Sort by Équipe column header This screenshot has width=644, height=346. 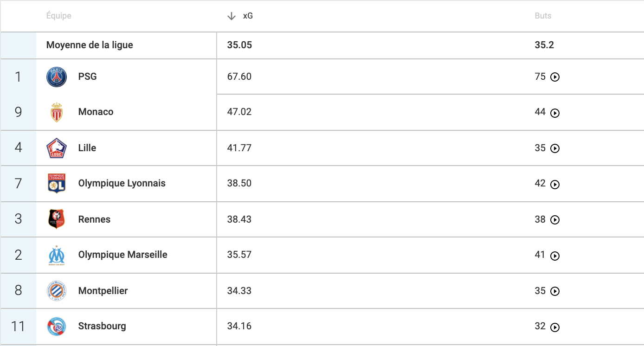coord(59,16)
